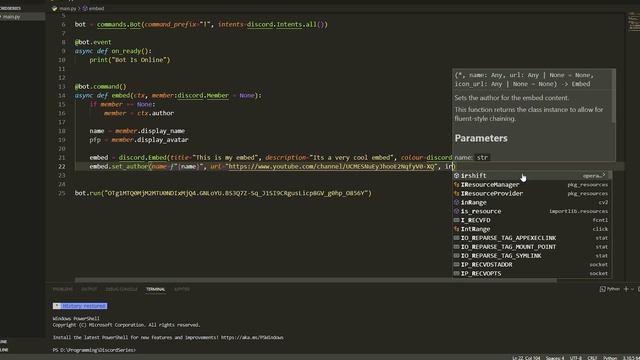Click the horizontal editor scrollbar
The height and width of the screenshot is (360, 640).
316,280
